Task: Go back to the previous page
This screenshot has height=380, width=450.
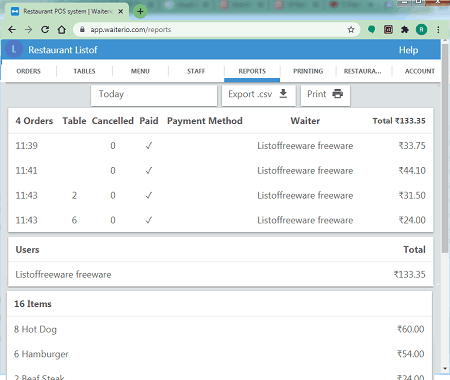Action: (12, 30)
